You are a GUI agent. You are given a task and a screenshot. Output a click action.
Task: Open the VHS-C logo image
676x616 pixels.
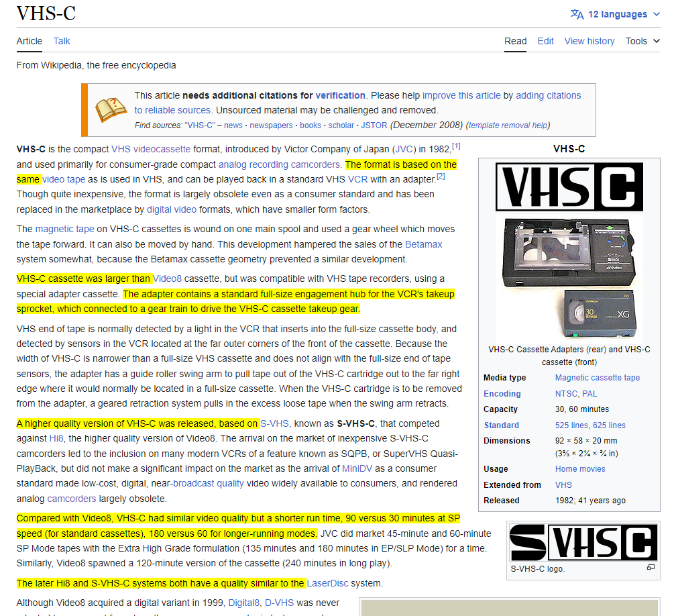[x=569, y=187]
